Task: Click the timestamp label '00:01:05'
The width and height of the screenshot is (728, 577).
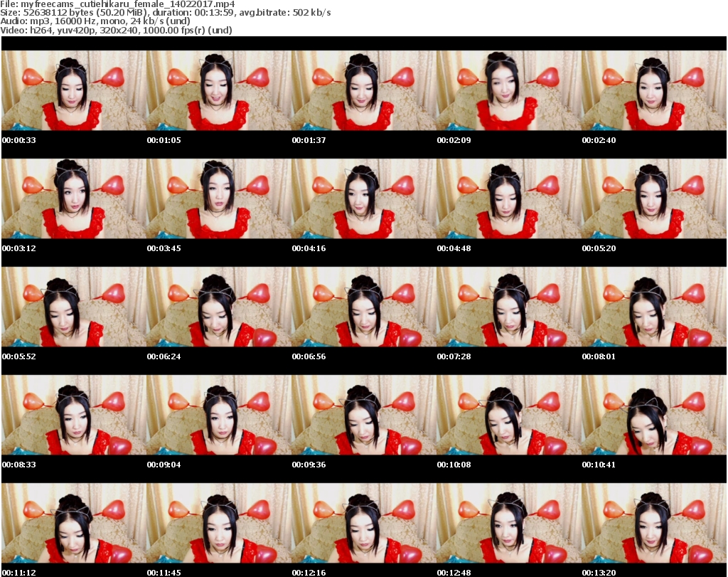Action: pos(164,140)
